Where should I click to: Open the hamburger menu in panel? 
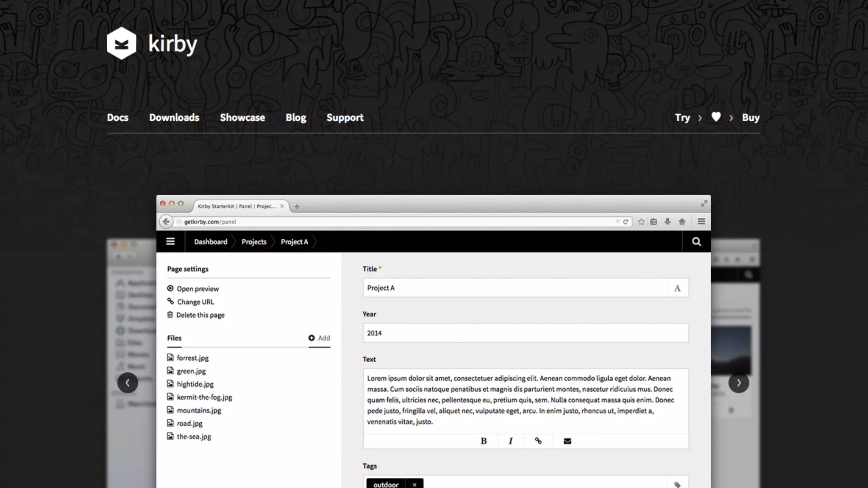(170, 241)
